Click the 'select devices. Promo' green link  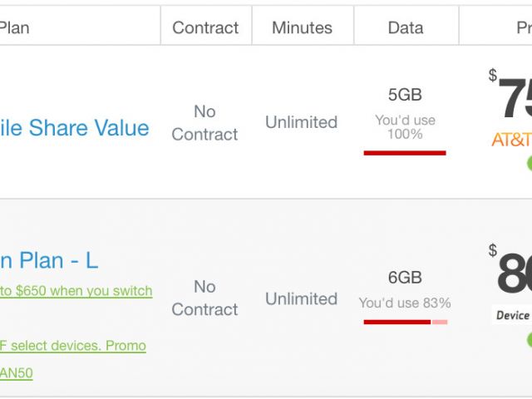tap(73, 345)
